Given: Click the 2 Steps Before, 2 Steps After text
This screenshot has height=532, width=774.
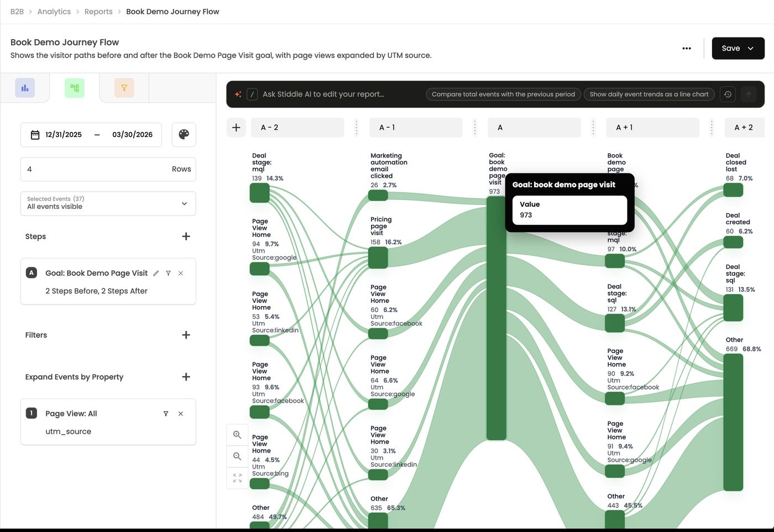Looking at the screenshot, I should coord(97,291).
